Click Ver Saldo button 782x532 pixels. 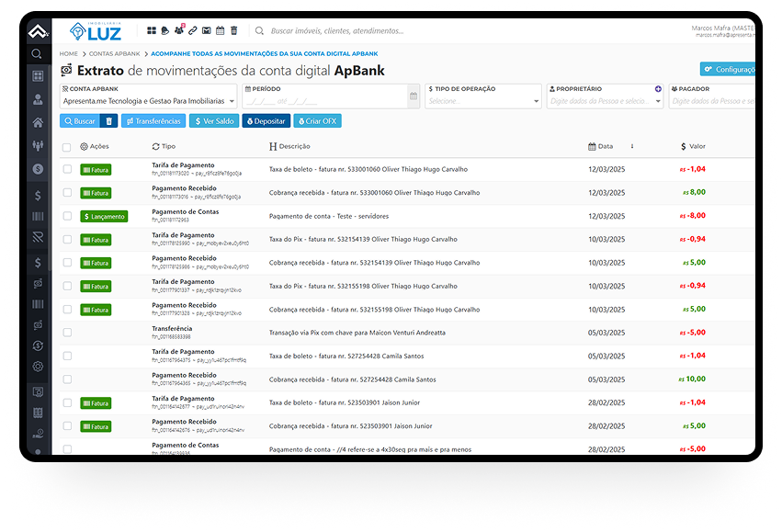click(214, 121)
